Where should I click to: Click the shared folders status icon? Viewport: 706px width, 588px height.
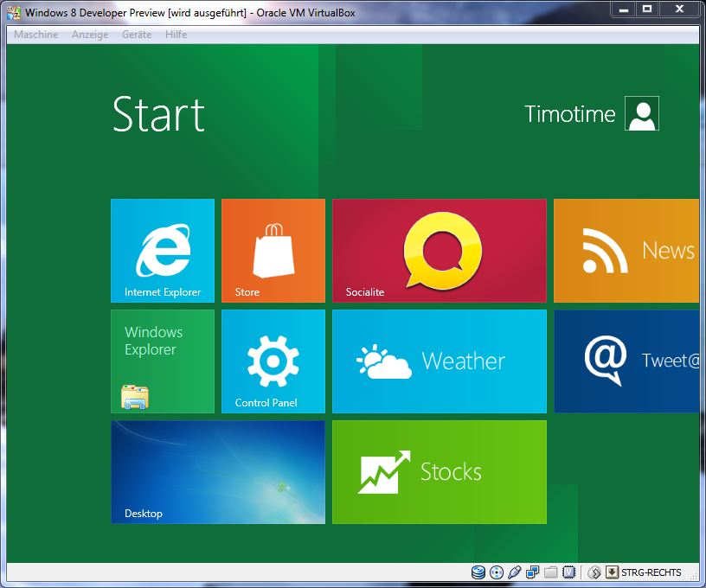[x=550, y=572]
